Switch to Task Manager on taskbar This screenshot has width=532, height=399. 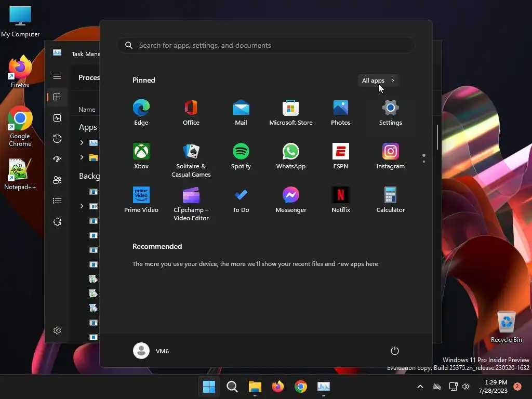coord(323,387)
